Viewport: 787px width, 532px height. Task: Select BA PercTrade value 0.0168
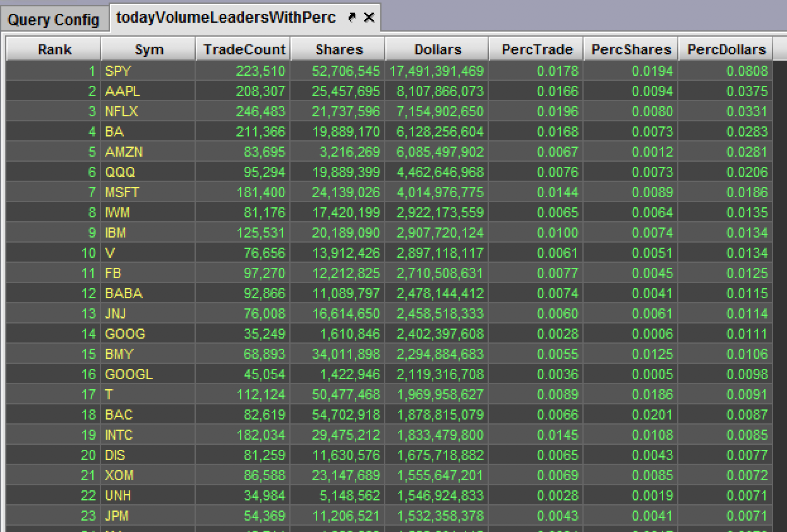(x=537, y=131)
